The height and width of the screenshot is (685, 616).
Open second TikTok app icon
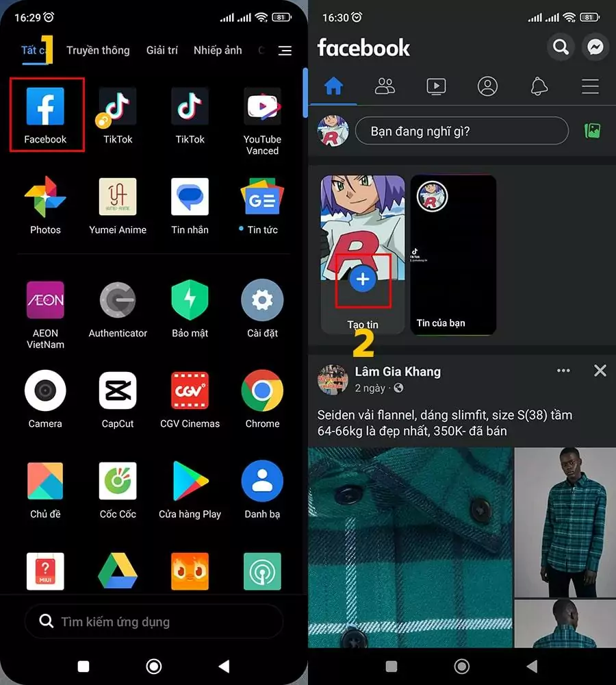[190, 106]
